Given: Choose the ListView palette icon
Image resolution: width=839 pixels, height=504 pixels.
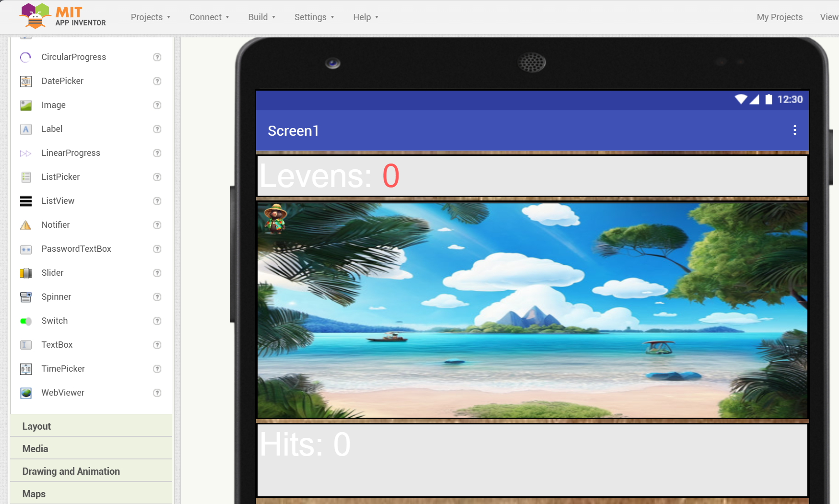Looking at the screenshot, I should coord(26,201).
